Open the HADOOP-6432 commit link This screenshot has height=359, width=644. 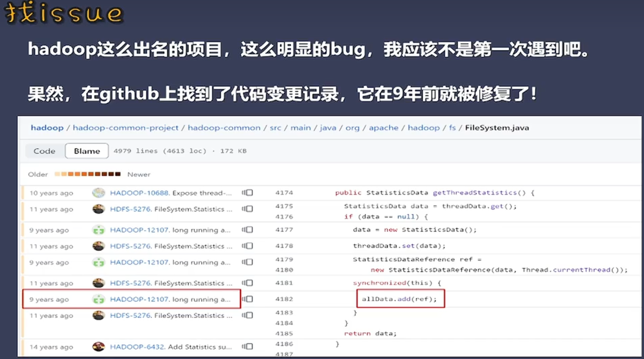coord(137,347)
